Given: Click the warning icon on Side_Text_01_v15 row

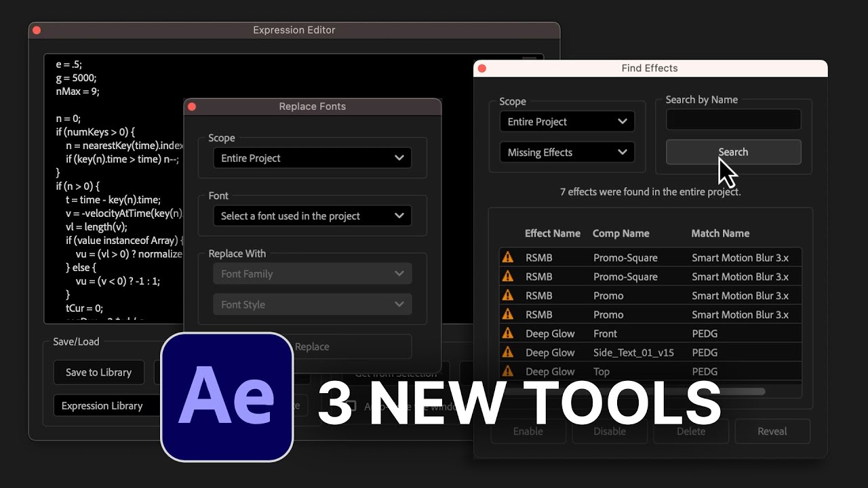Looking at the screenshot, I should pyautogui.click(x=507, y=352).
